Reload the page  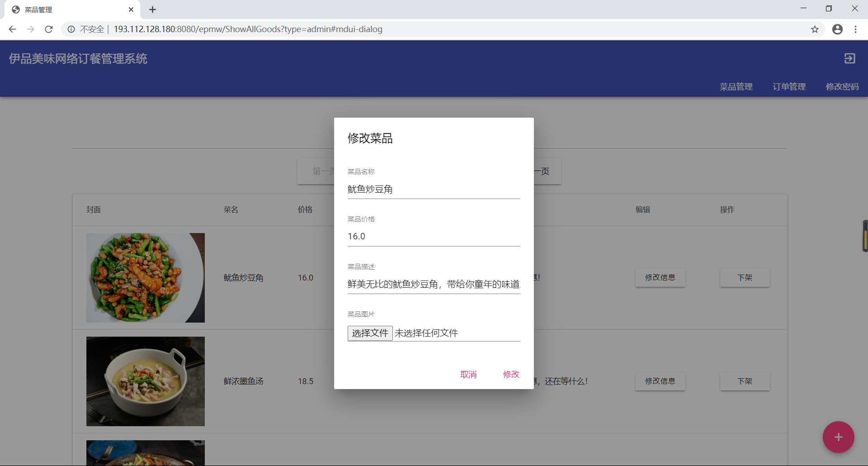point(49,29)
